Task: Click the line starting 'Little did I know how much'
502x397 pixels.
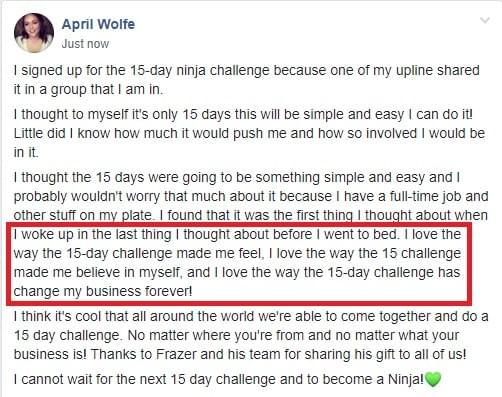Action: [x=249, y=133]
